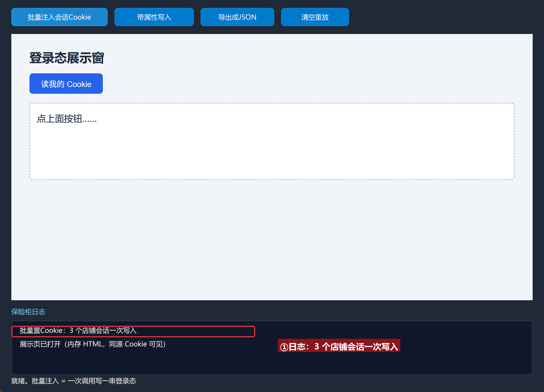Reset with the 清空重放 button
The image size is (544, 392).
(315, 17)
